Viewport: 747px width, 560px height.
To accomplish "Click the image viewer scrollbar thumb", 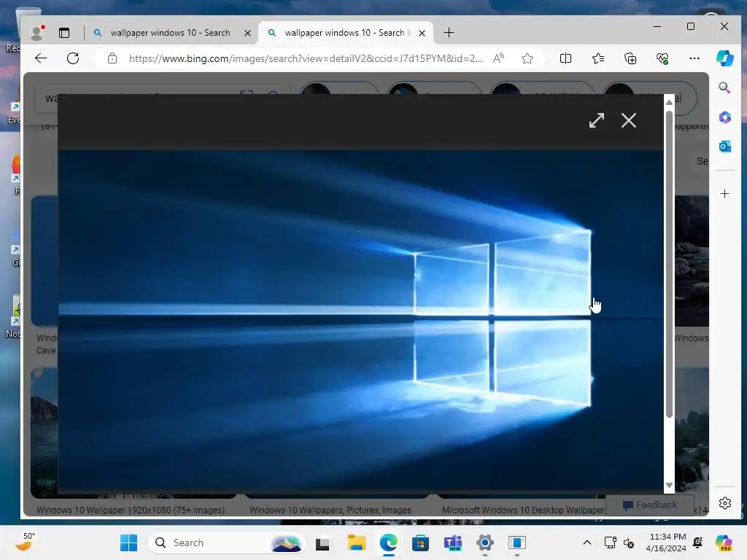I will 669,264.
